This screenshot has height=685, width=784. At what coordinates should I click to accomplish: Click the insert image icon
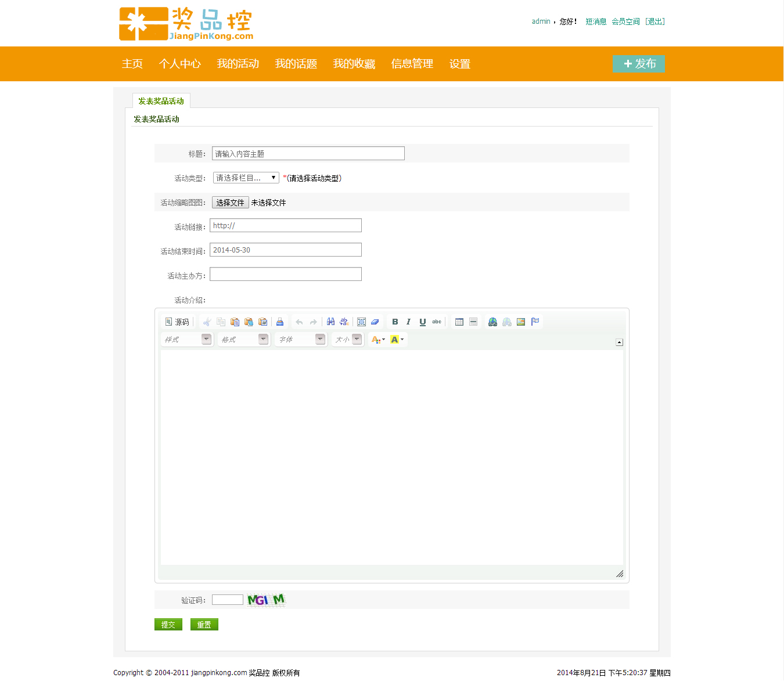pyautogui.click(x=521, y=322)
